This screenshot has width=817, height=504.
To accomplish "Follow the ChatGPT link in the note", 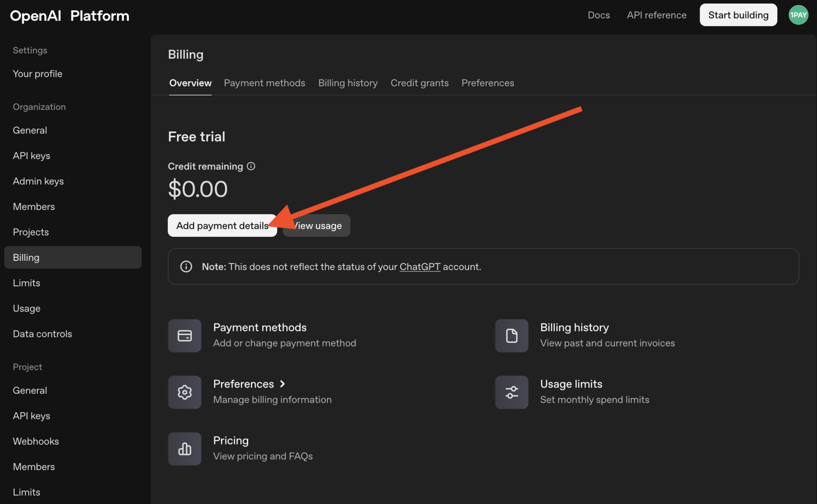I will [x=420, y=267].
